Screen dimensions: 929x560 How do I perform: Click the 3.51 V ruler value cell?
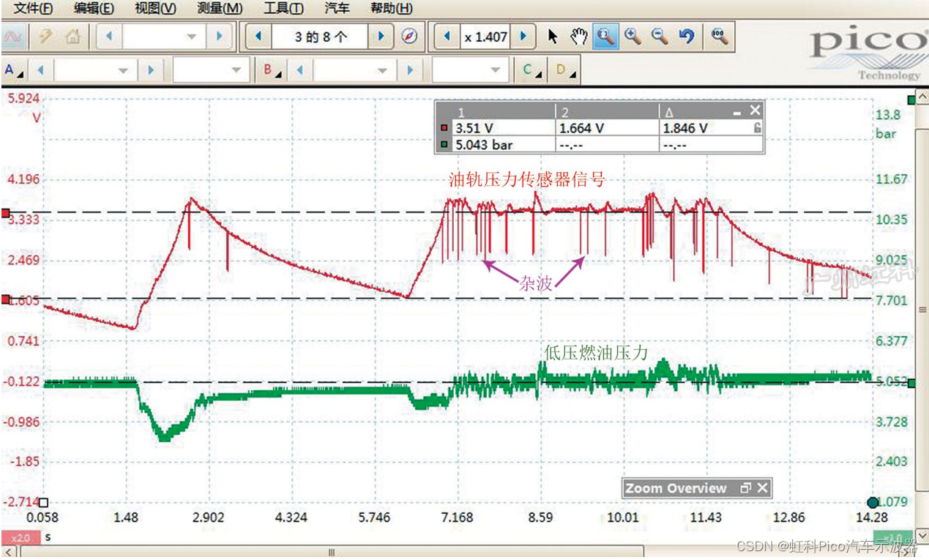(x=503, y=127)
